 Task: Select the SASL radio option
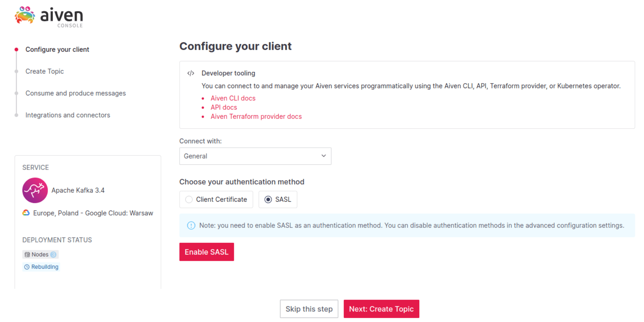[x=278, y=199]
